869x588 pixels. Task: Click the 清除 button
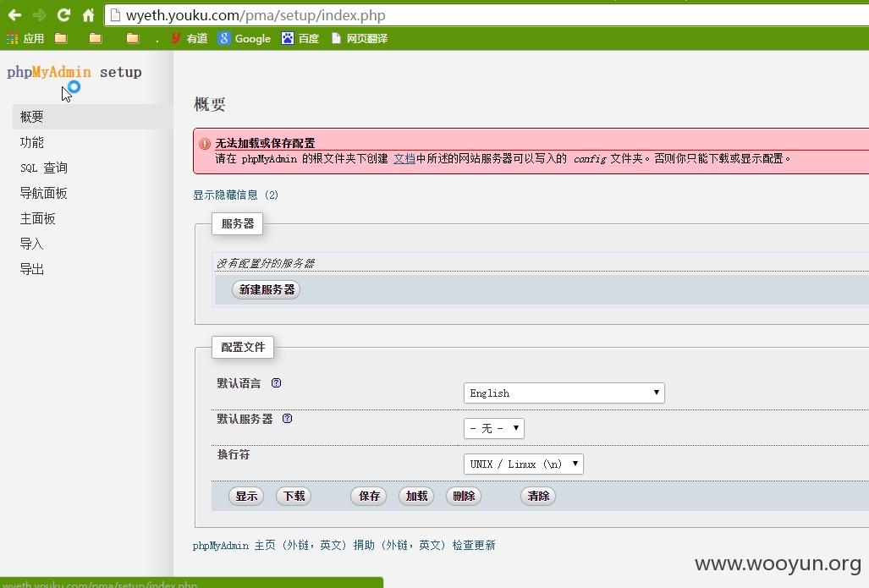pyautogui.click(x=538, y=496)
